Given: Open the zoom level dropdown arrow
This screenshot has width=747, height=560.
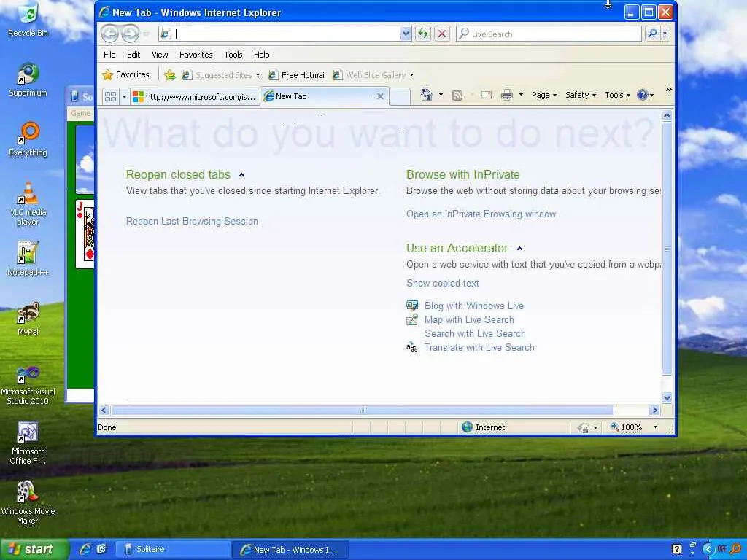Looking at the screenshot, I should [x=656, y=427].
